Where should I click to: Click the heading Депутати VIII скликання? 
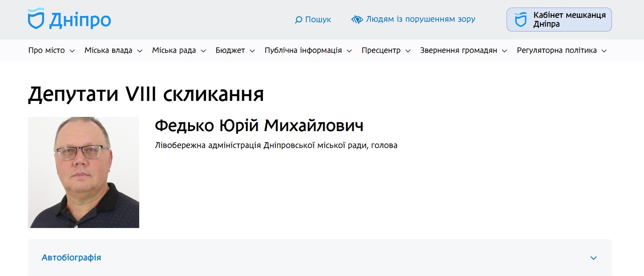click(x=146, y=95)
